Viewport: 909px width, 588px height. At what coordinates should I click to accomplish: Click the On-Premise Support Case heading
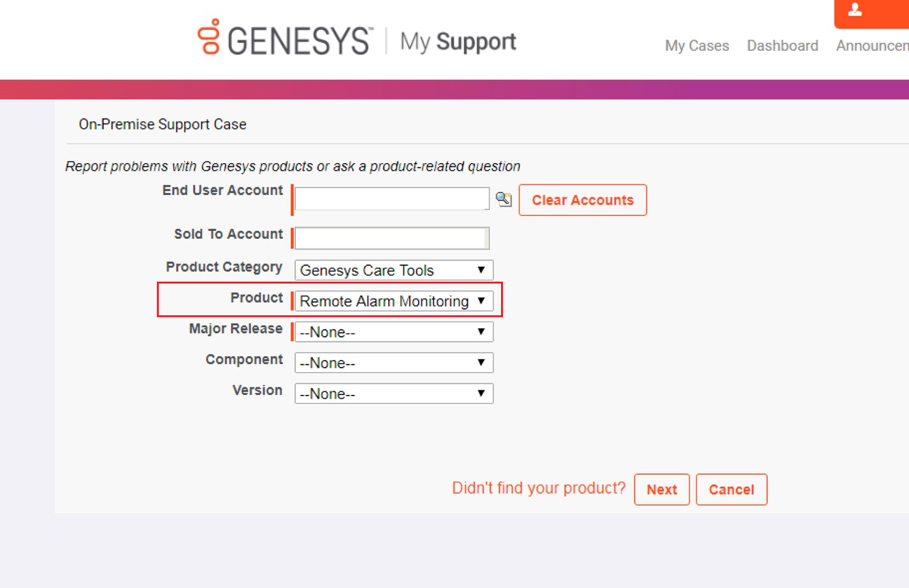click(162, 124)
